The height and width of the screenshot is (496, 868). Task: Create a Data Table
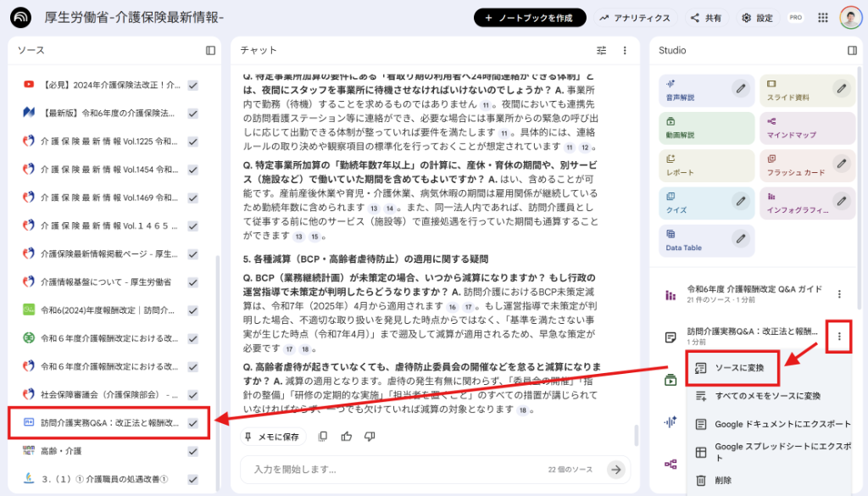706,242
